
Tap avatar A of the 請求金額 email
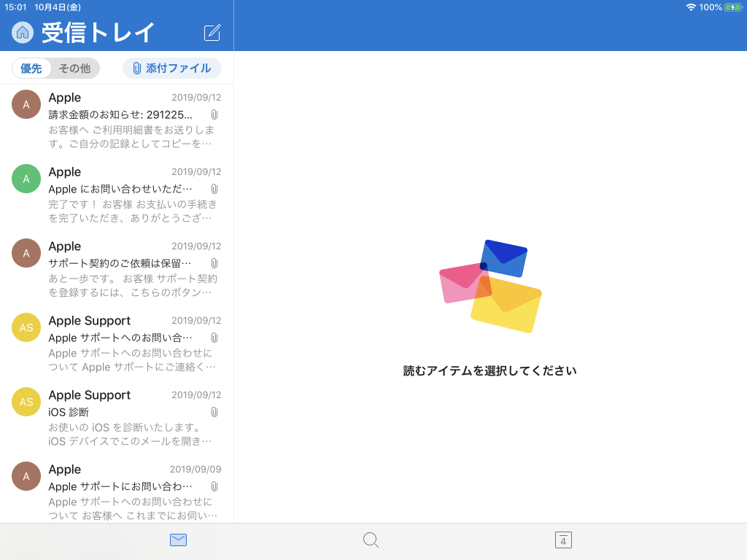point(26,104)
